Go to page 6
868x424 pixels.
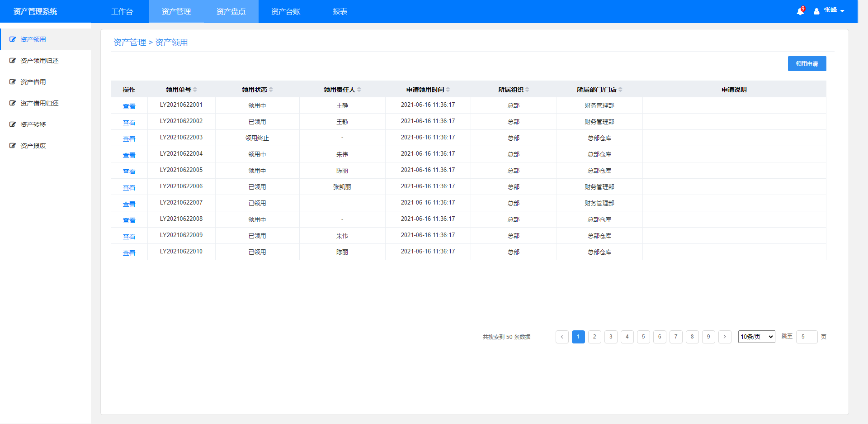[660, 337]
